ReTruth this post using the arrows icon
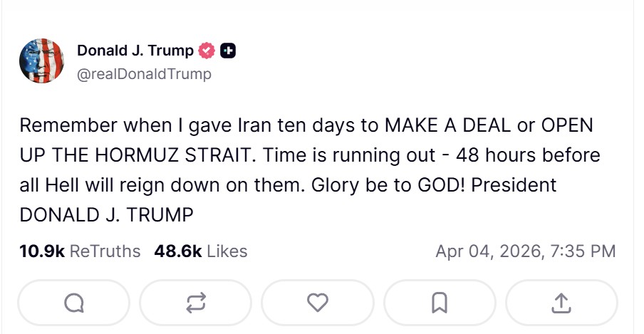 (195, 303)
